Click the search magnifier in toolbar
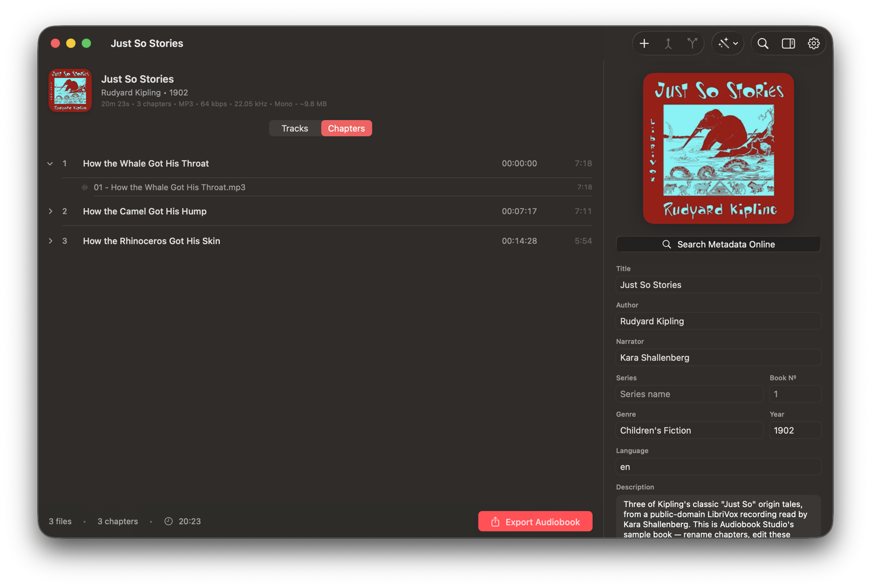 [763, 44]
